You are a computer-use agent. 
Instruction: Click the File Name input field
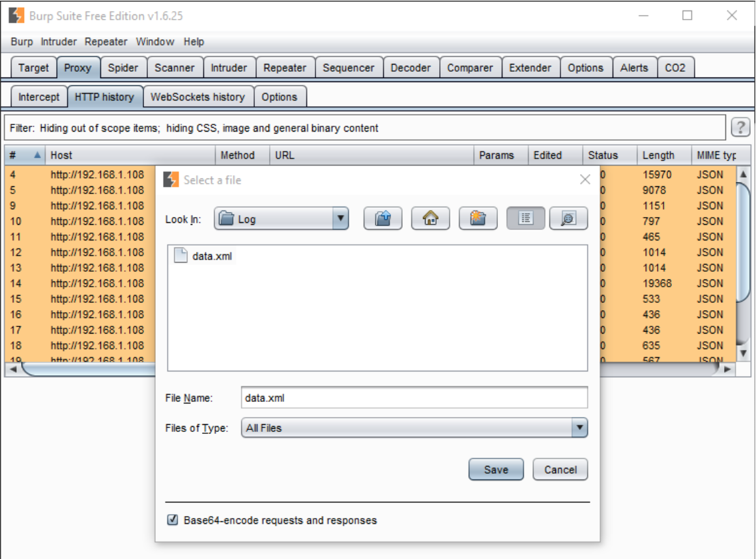[414, 398]
